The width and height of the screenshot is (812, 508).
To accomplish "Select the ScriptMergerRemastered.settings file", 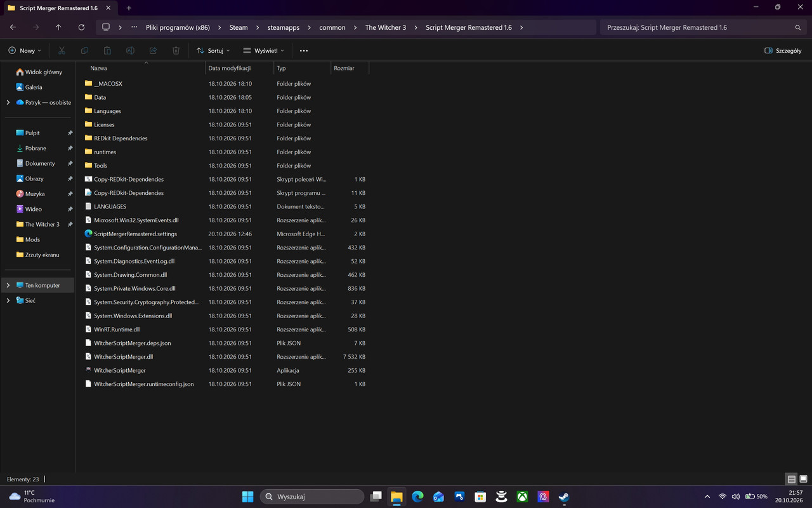I will tap(135, 234).
